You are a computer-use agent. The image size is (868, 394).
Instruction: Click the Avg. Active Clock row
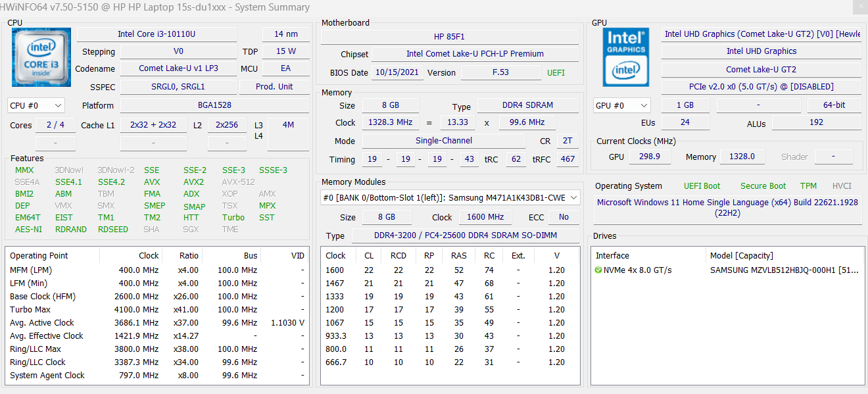point(157,322)
